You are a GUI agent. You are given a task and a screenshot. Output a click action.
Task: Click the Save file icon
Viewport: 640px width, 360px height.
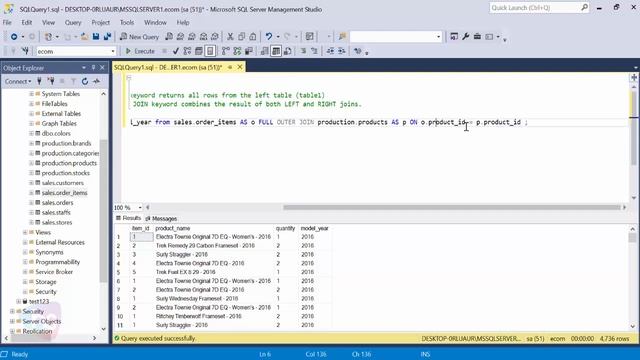tap(96, 37)
